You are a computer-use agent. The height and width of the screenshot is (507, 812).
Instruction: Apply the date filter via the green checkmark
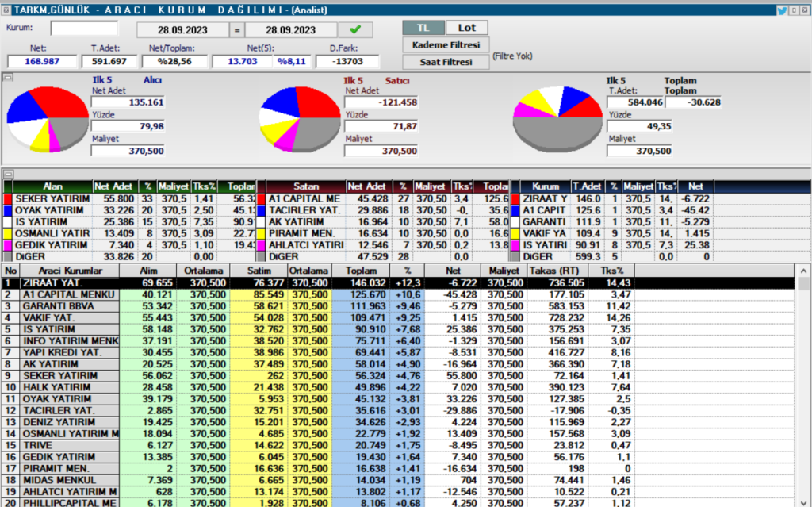(354, 29)
